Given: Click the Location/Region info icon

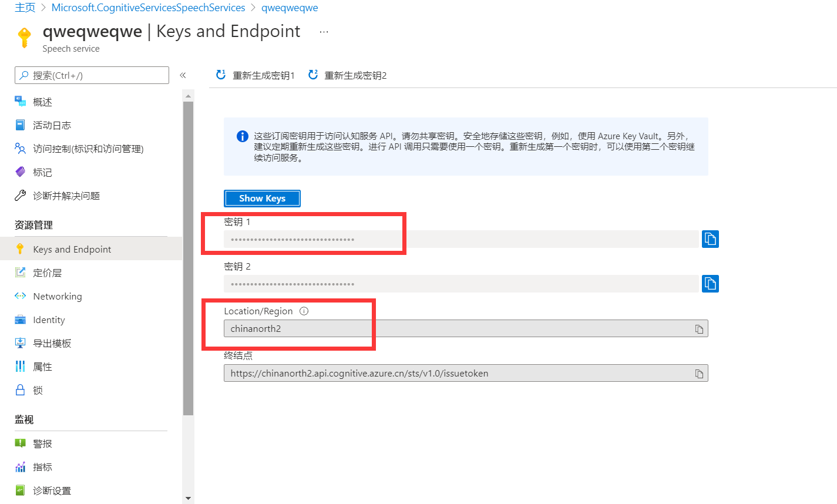Looking at the screenshot, I should coord(304,311).
